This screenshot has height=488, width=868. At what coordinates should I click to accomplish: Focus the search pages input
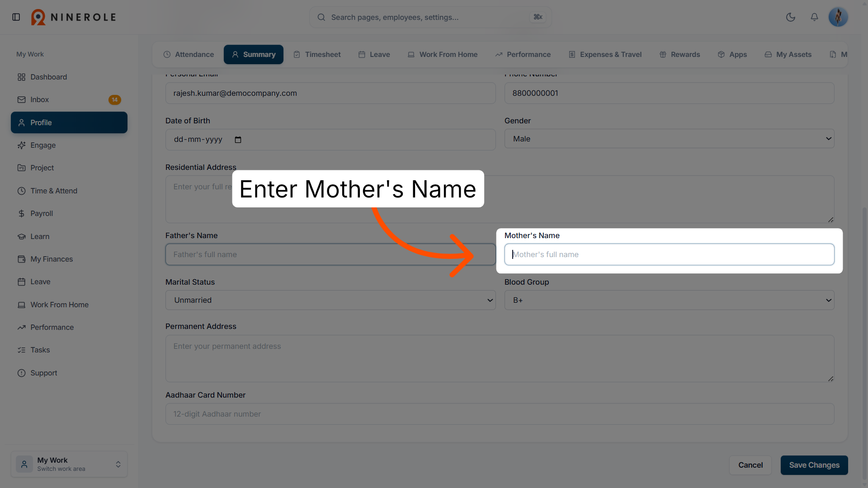(429, 17)
